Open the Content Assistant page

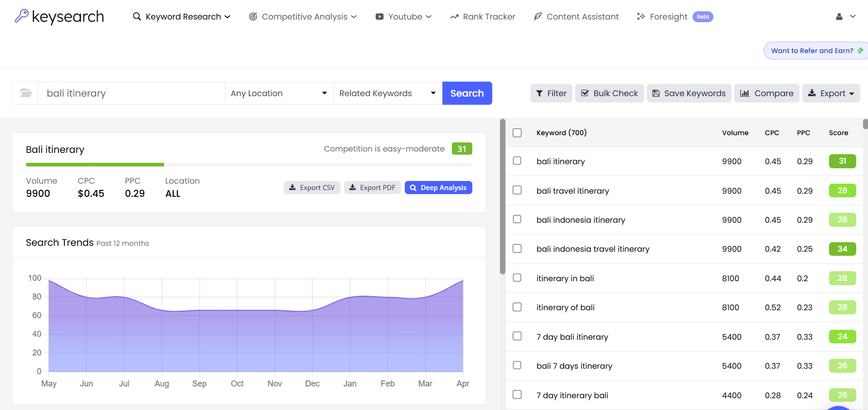(x=576, y=17)
